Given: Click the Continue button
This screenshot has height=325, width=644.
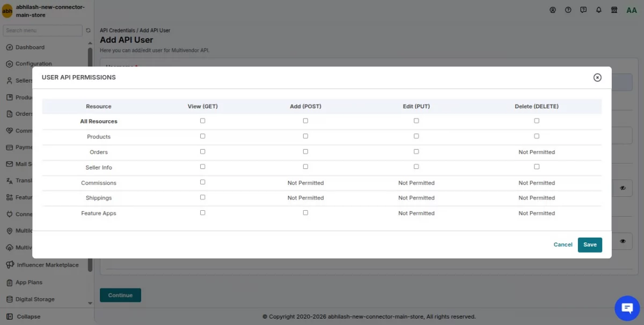Looking at the screenshot, I should (120, 295).
